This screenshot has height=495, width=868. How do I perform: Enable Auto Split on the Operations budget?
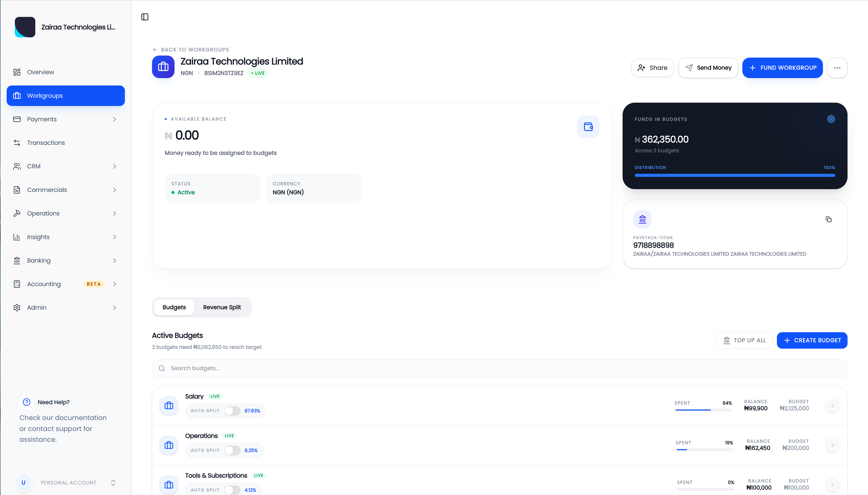(x=232, y=450)
